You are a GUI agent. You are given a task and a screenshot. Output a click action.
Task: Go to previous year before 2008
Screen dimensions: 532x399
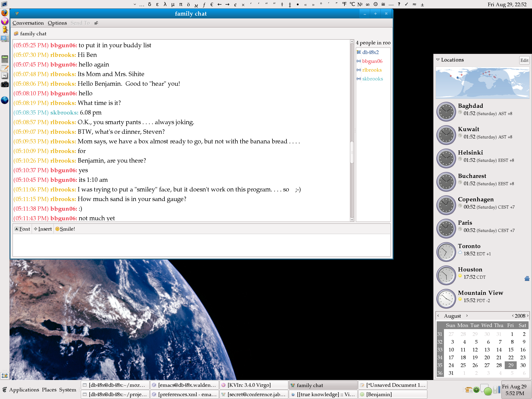coord(513,316)
